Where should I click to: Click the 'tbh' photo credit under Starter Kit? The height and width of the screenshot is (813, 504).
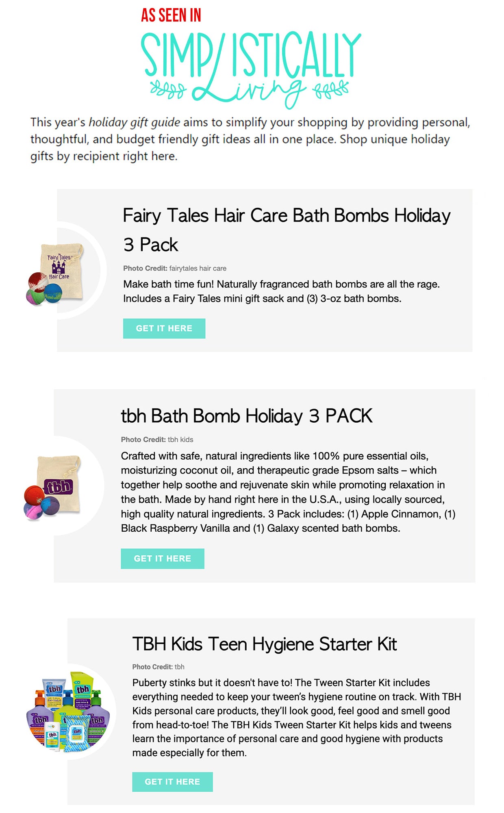point(179,667)
